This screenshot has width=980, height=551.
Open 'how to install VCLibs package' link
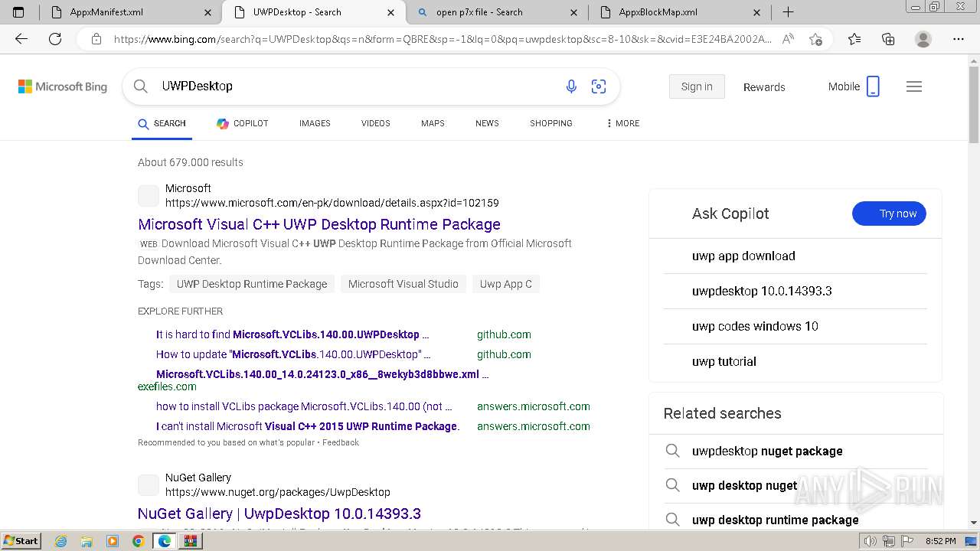(x=304, y=406)
